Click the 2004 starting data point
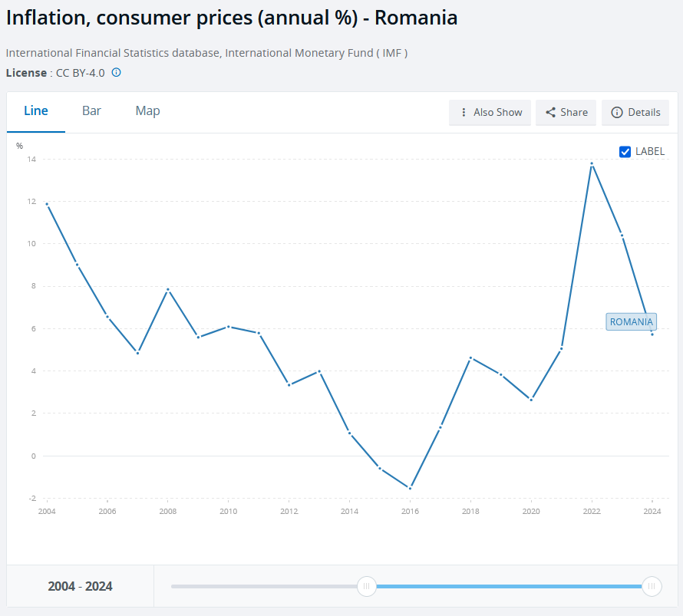This screenshot has width=683, height=616. click(47, 204)
